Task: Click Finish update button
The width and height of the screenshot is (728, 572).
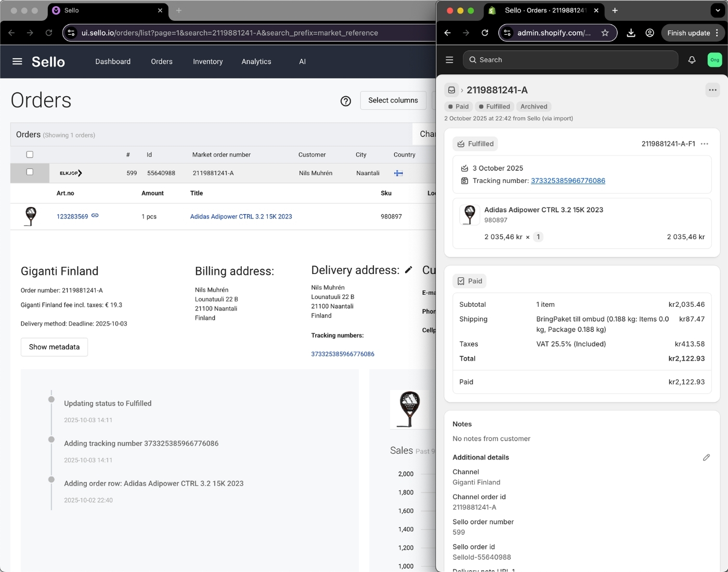Action: [688, 33]
